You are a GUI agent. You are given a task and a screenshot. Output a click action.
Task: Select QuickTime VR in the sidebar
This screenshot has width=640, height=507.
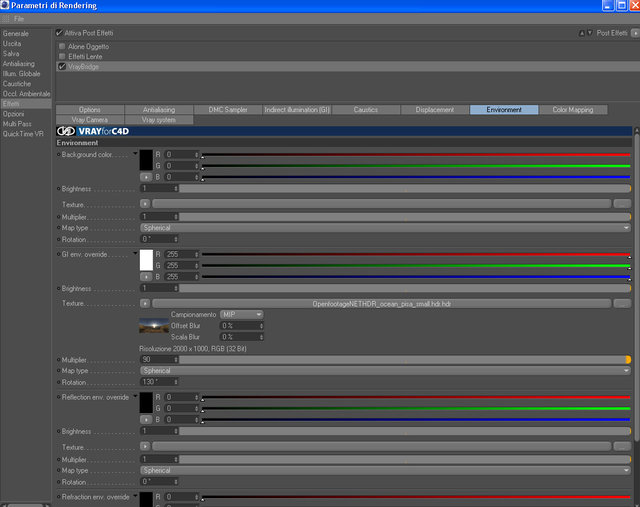(x=23, y=134)
